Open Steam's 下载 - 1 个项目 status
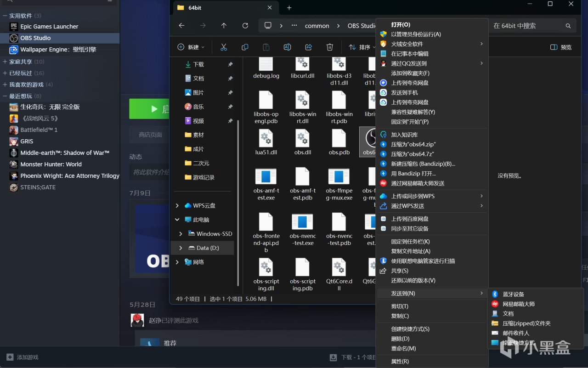The width and height of the screenshot is (588, 368). (x=353, y=357)
